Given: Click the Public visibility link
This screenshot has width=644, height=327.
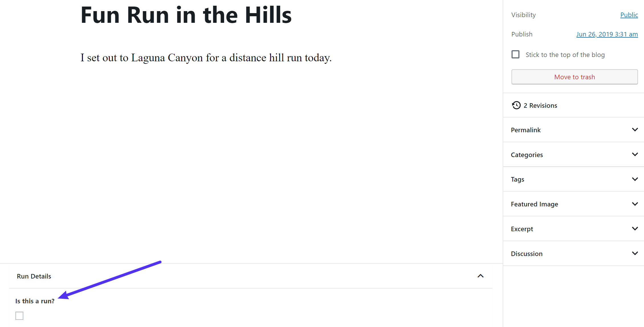Looking at the screenshot, I should 629,15.
